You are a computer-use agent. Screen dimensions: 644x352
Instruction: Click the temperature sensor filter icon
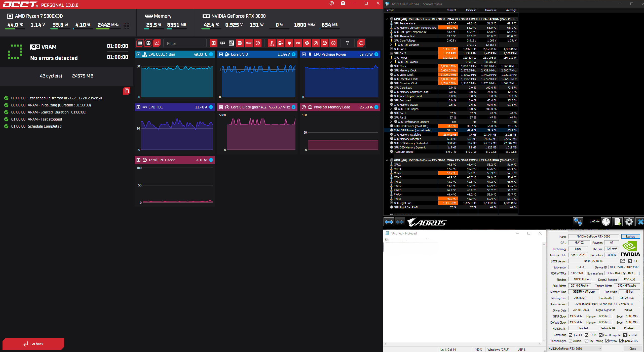(x=272, y=43)
